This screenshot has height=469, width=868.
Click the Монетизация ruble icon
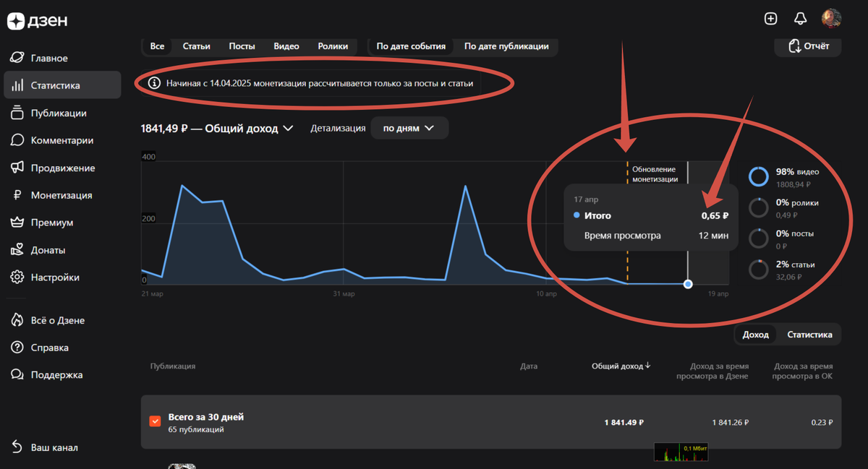coord(17,195)
